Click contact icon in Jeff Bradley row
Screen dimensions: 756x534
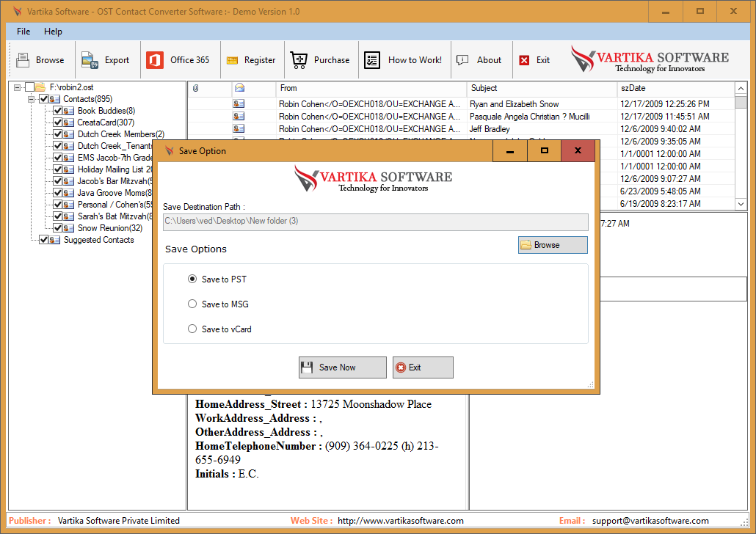(239, 128)
